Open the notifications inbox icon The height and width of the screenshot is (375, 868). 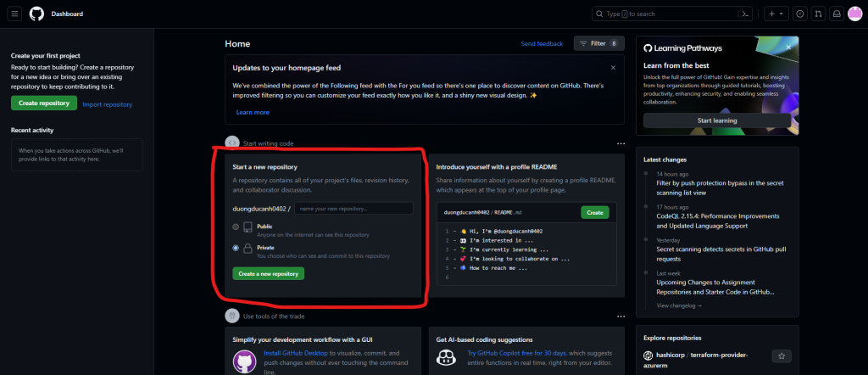(x=836, y=14)
